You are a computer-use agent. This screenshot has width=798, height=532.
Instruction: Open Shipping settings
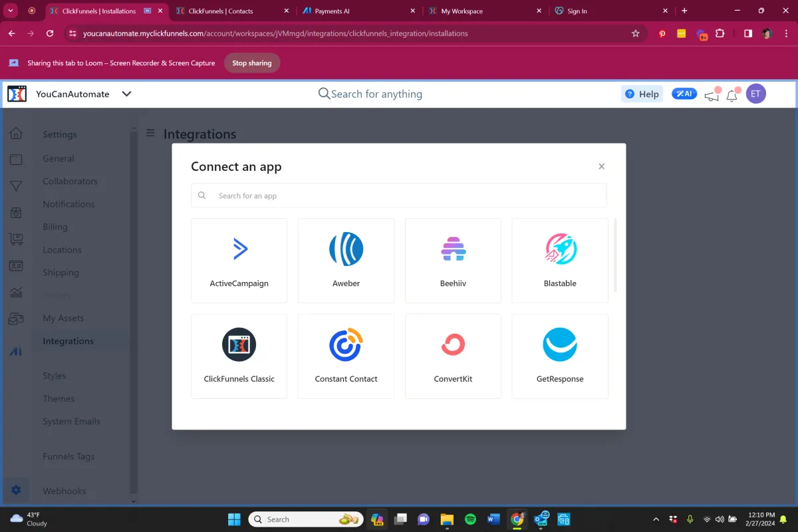[61, 273]
